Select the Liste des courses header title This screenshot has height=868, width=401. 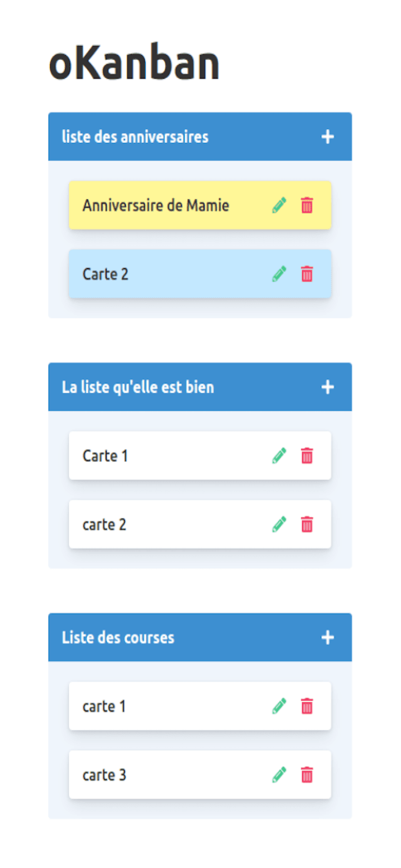(x=118, y=638)
